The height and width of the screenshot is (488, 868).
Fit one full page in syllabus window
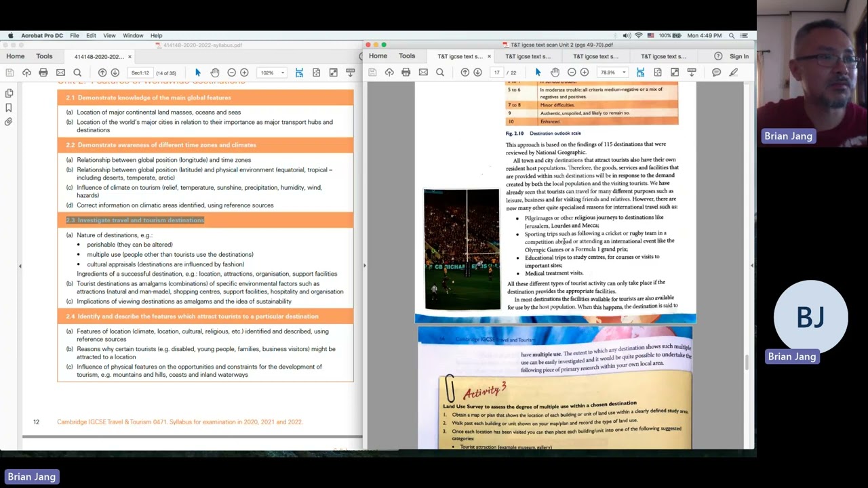[x=316, y=73]
